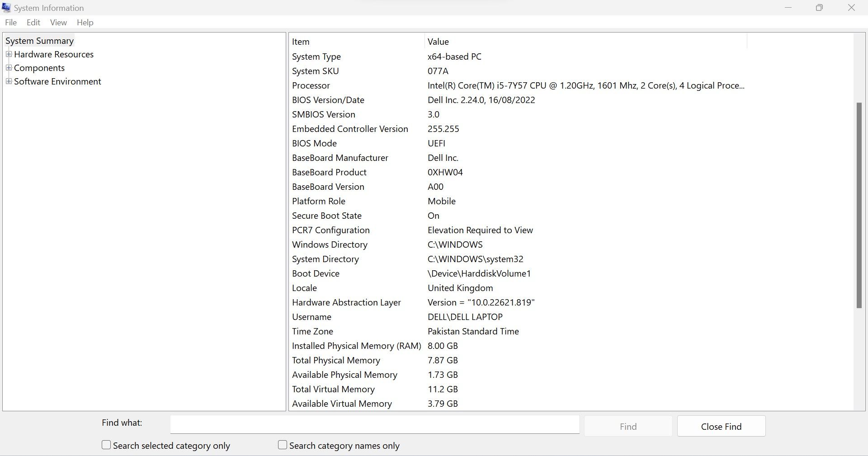Open the Help menu
This screenshot has width=868, height=456.
point(85,23)
